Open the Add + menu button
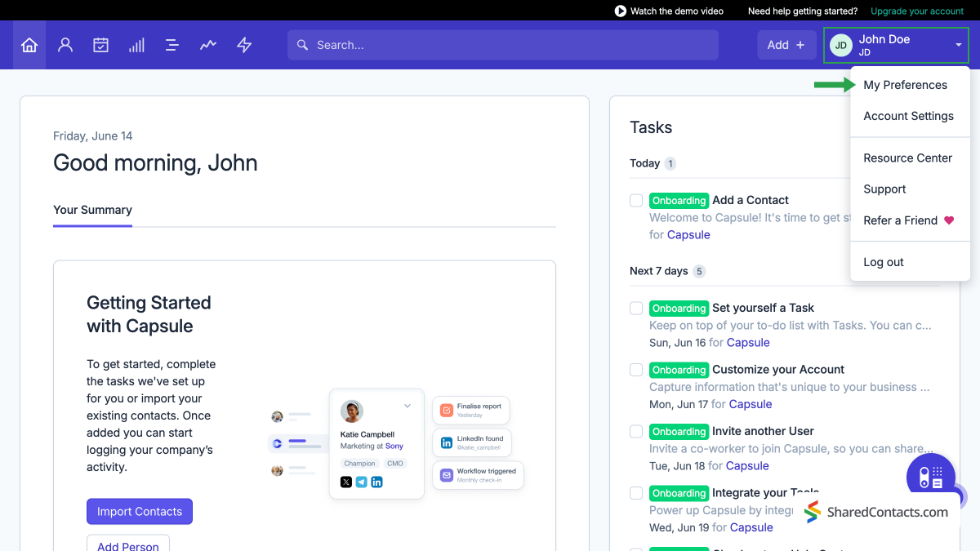 (x=786, y=45)
